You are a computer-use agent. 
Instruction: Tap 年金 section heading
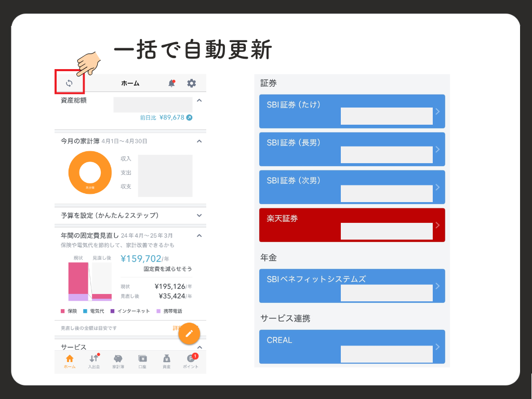point(269,258)
